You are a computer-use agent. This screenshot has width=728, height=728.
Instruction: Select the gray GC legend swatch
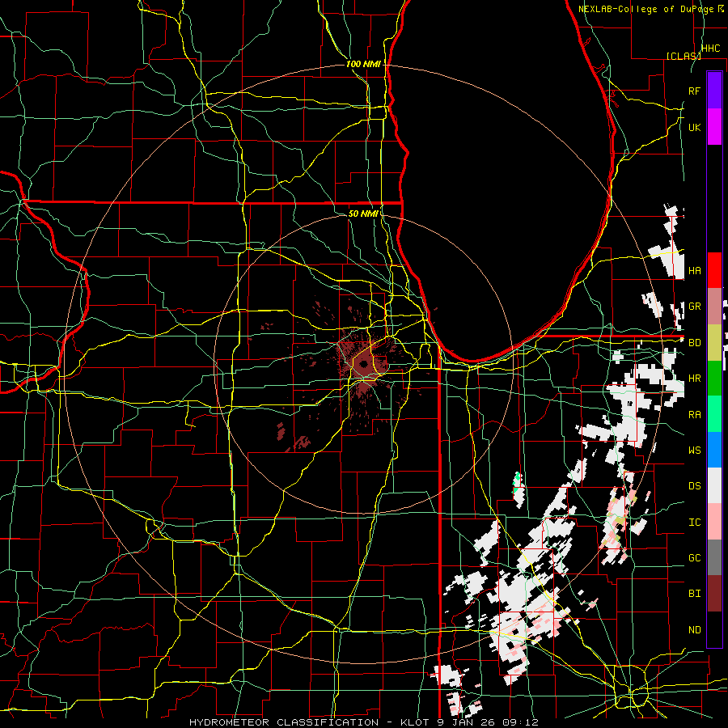click(x=714, y=557)
